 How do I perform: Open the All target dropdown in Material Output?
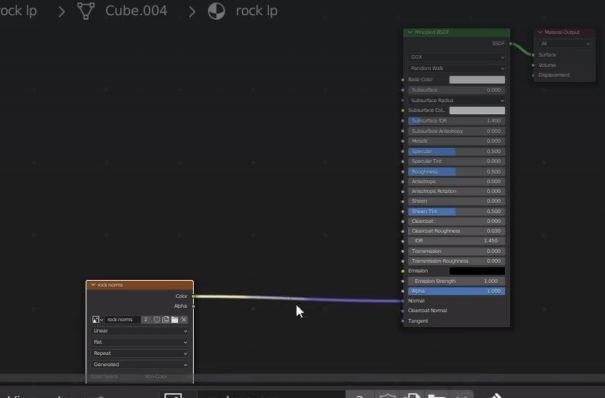click(564, 44)
